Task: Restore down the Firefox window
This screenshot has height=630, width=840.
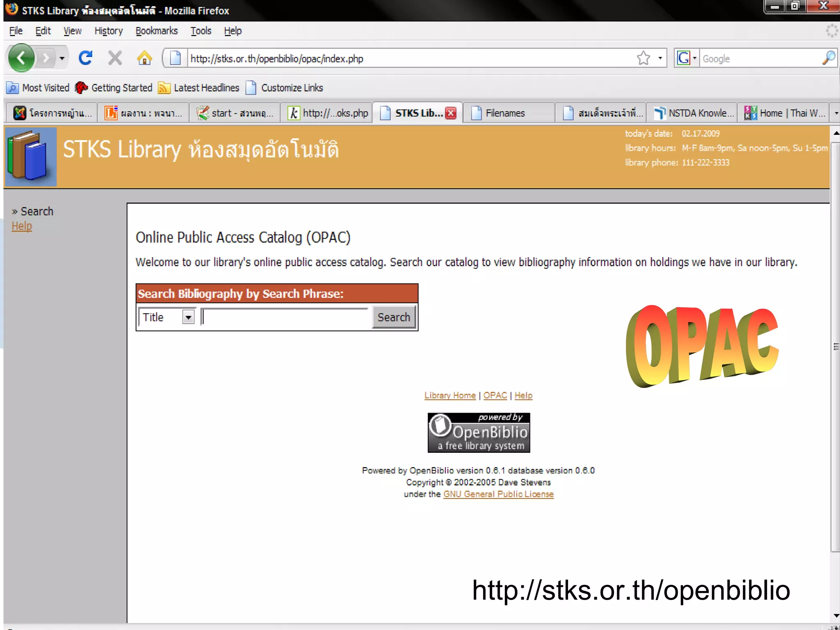Action: [795, 6]
